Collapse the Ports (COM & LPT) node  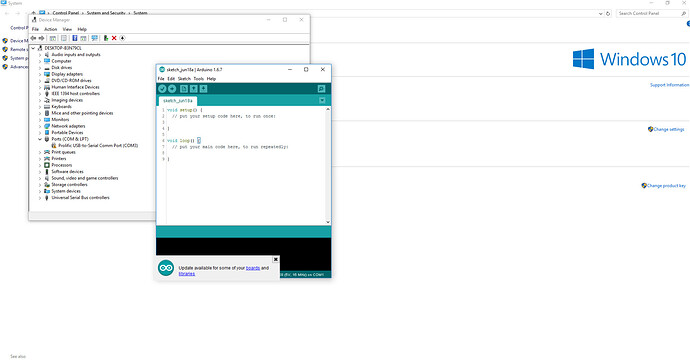[40, 139]
